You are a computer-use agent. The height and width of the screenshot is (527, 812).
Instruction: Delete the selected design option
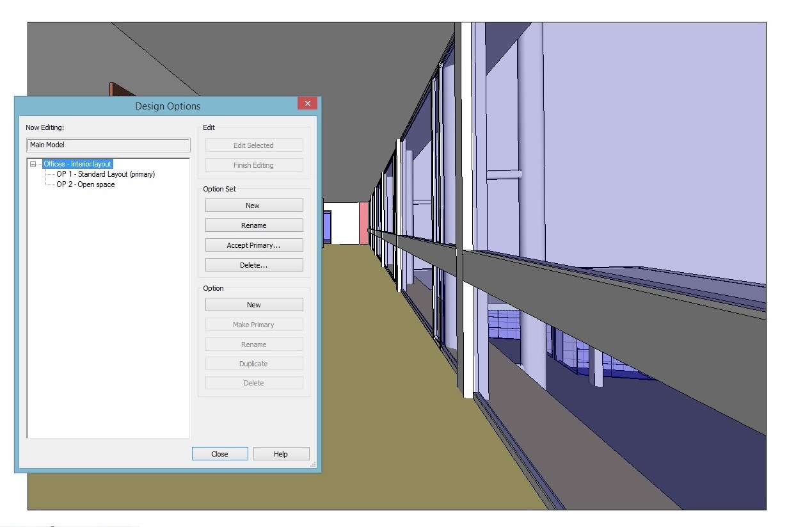tap(253, 382)
